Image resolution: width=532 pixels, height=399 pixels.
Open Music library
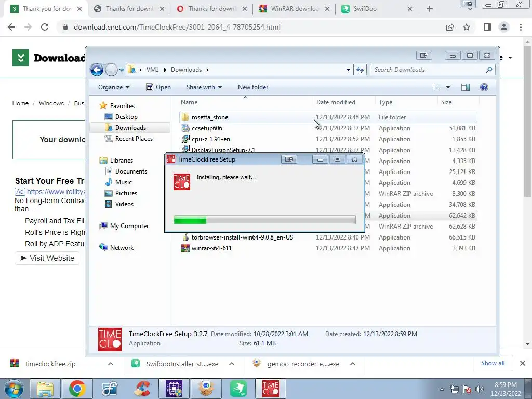[118, 182]
